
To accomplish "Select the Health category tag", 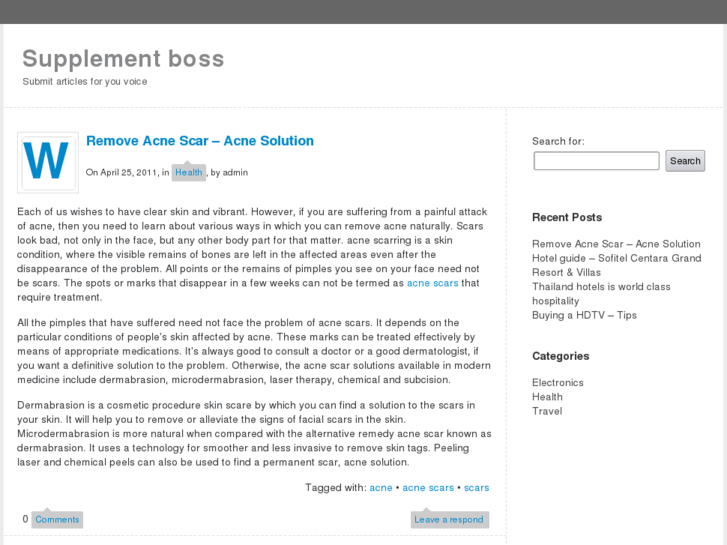I will pyautogui.click(x=189, y=173).
